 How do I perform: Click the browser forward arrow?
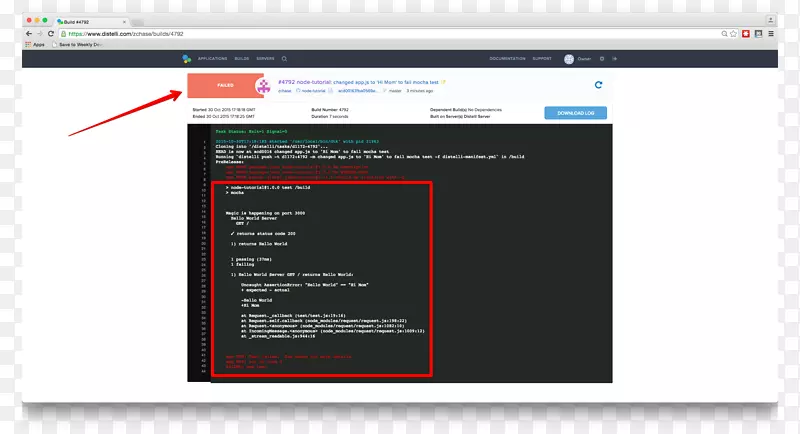click(x=40, y=34)
